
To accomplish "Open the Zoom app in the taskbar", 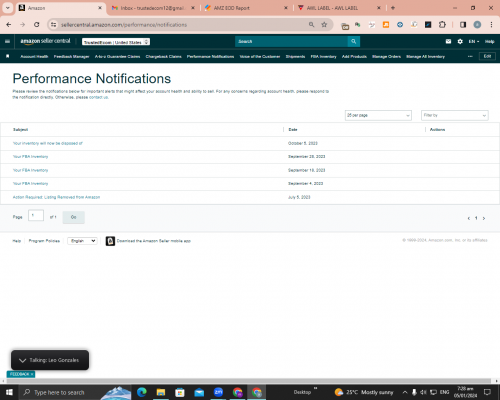I will (x=218, y=392).
